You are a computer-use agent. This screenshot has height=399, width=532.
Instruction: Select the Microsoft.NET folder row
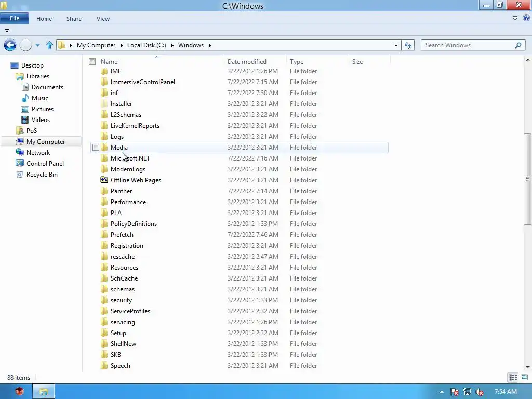[x=240, y=158]
